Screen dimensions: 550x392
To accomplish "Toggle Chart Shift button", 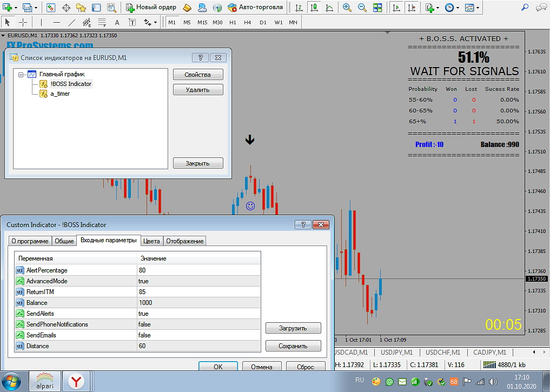I will (412, 8).
